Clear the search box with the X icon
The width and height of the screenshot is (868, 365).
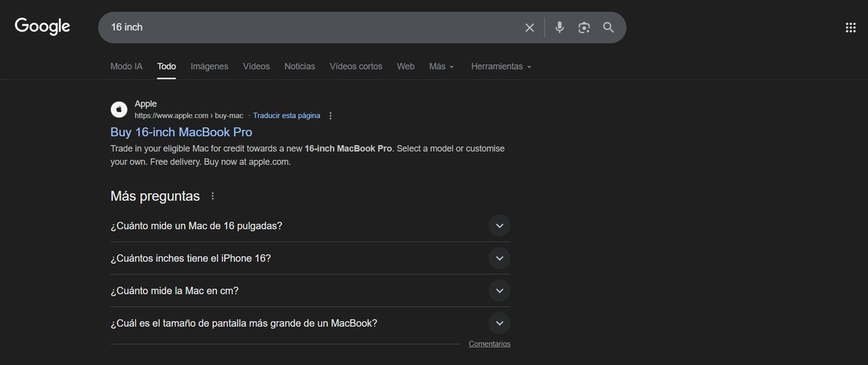click(x=529, y=28)
